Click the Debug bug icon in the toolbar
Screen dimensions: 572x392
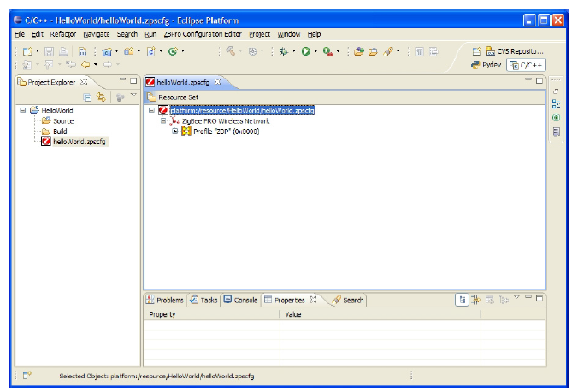[x=283, y=51]
